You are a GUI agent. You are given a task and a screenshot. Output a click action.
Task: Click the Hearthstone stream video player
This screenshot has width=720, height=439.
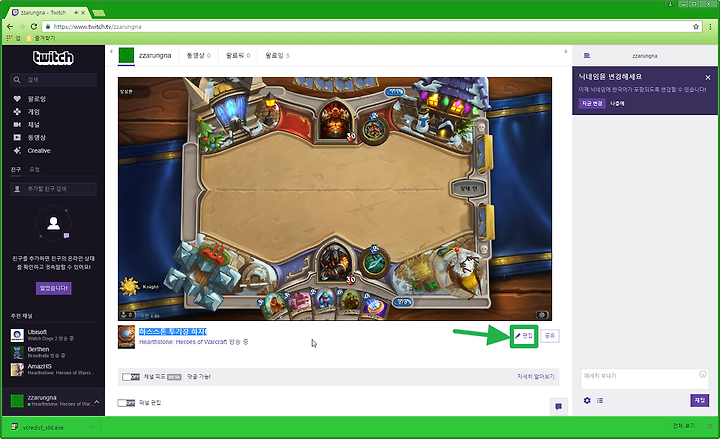(x=335, y=199)
